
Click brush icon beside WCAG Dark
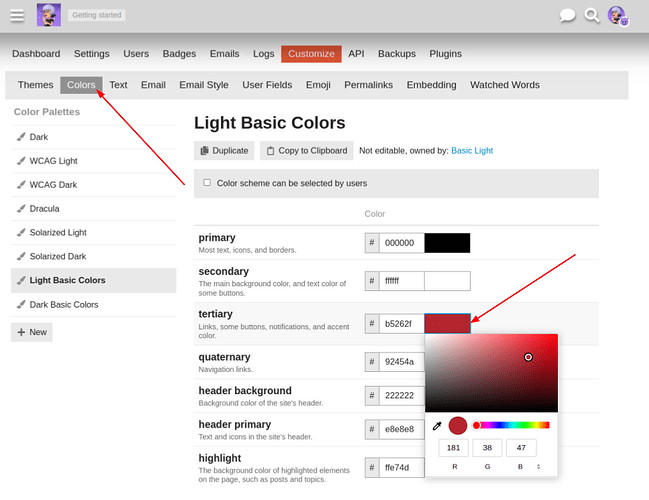point(21,185)
